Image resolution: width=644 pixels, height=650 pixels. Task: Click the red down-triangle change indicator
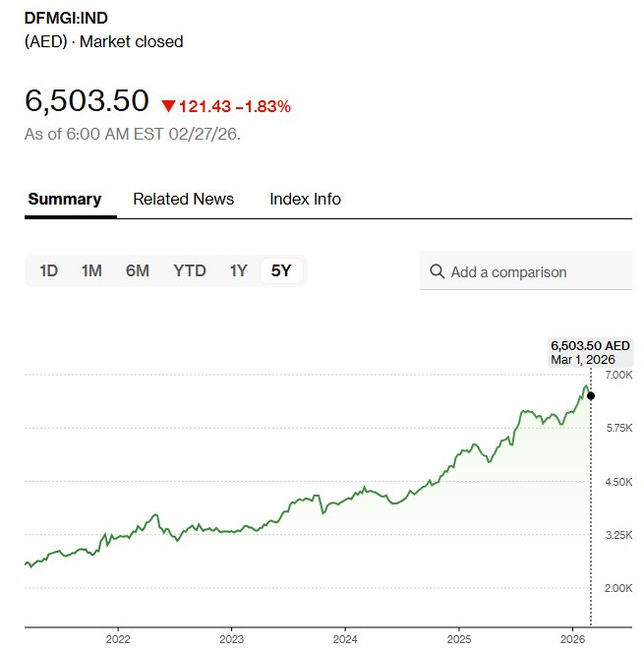pos(168,106)
